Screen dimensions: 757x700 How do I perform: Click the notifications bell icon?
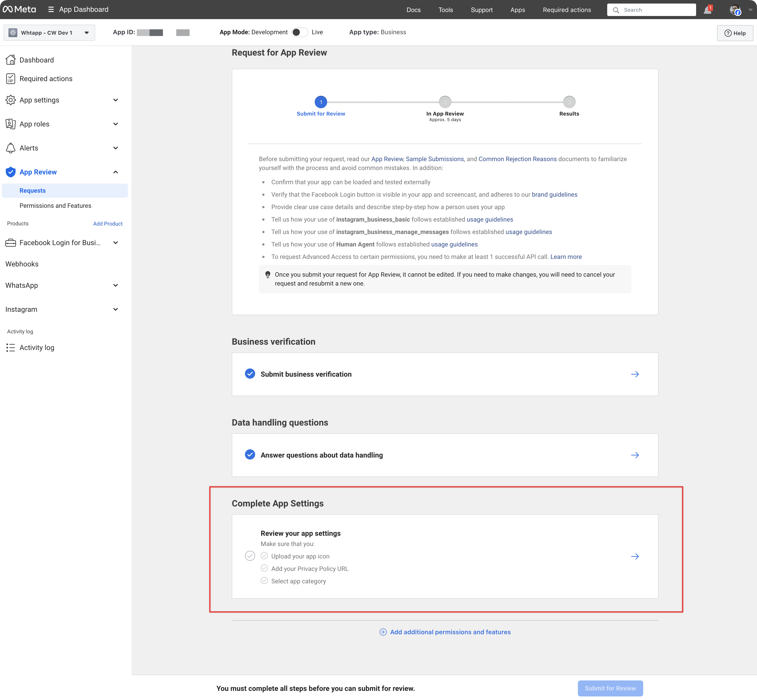707,10
